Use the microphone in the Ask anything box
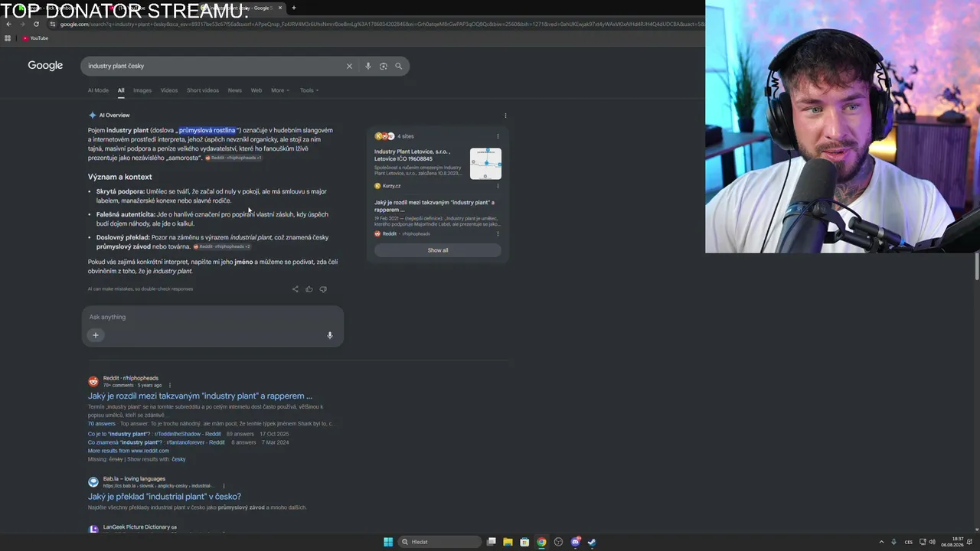The height and width of the screenshot is (551, 980). [330, 335]
